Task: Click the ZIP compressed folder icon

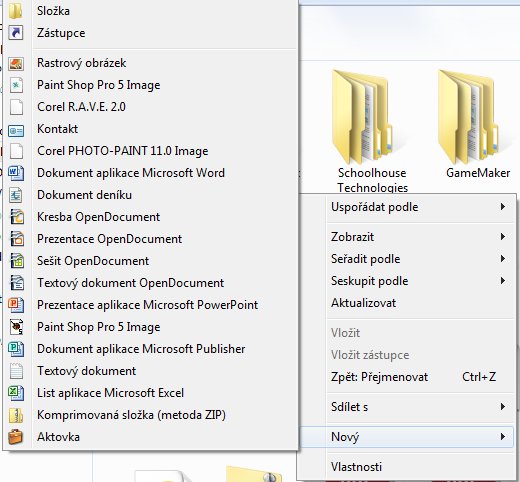Action: click(16, 415)
